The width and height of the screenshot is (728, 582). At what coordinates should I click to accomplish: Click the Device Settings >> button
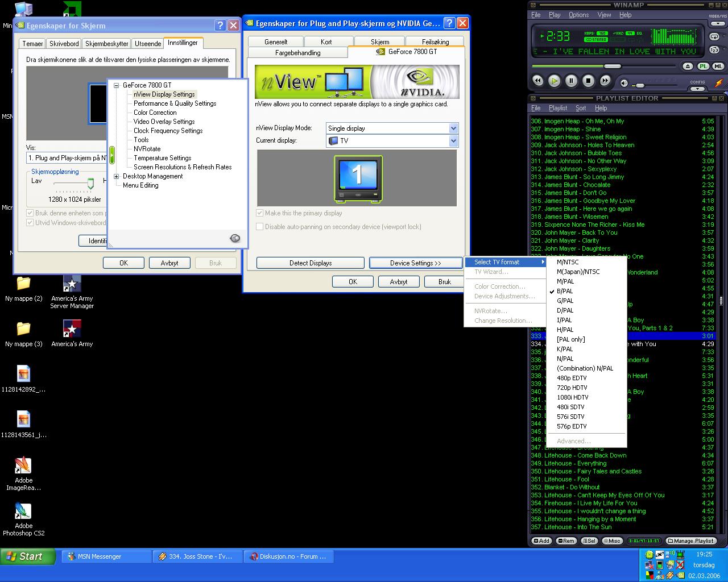point(415,263)
